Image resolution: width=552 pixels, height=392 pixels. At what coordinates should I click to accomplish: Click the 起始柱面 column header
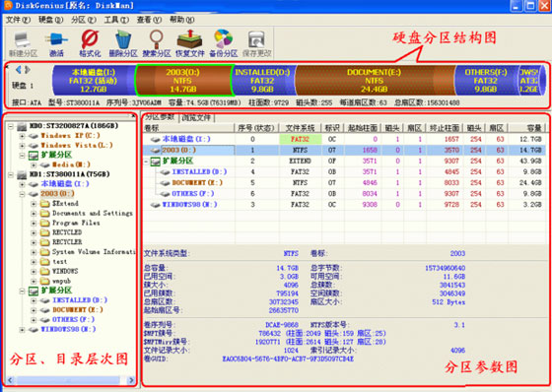363,128
